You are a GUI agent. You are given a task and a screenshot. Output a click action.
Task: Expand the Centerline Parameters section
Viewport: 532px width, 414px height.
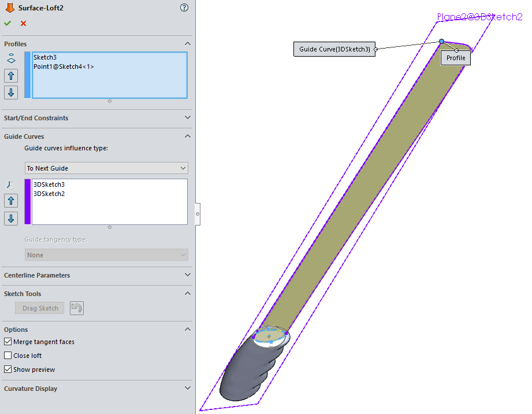[x=187, y=275]
